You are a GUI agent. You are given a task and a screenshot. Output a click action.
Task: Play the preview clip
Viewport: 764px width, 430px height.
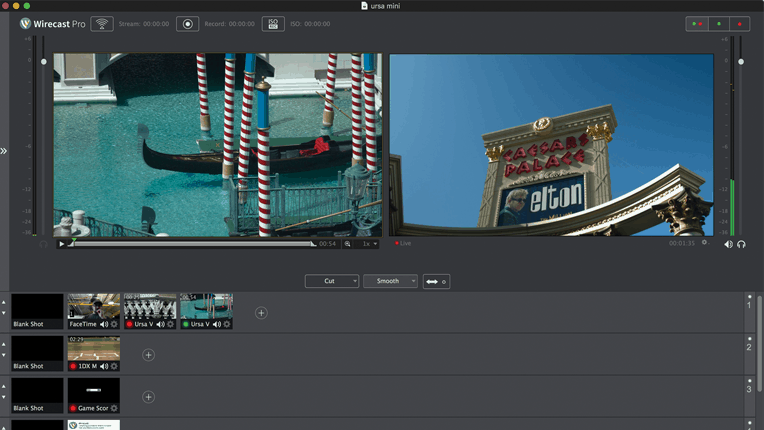(x=61, y=244)
